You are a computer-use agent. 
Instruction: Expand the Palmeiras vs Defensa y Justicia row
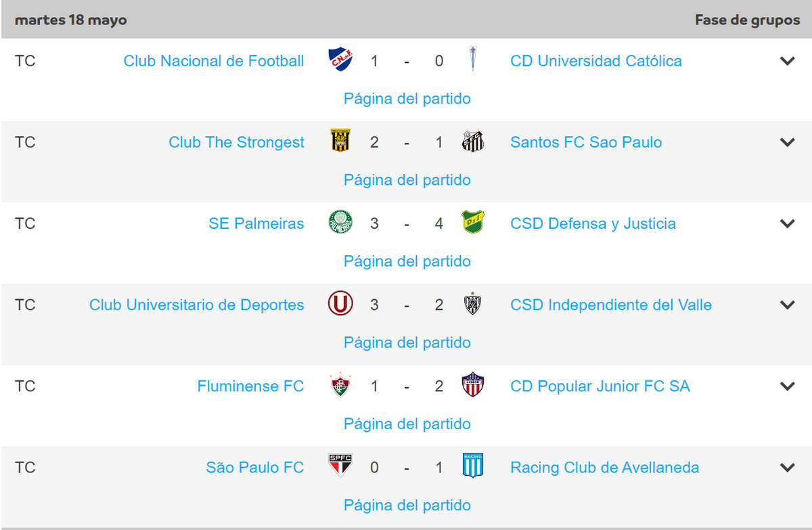787,223
